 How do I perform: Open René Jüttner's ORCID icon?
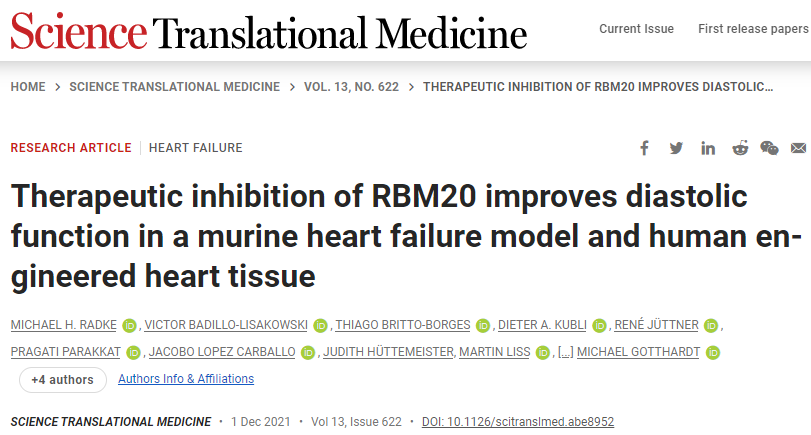pos(711,325)
